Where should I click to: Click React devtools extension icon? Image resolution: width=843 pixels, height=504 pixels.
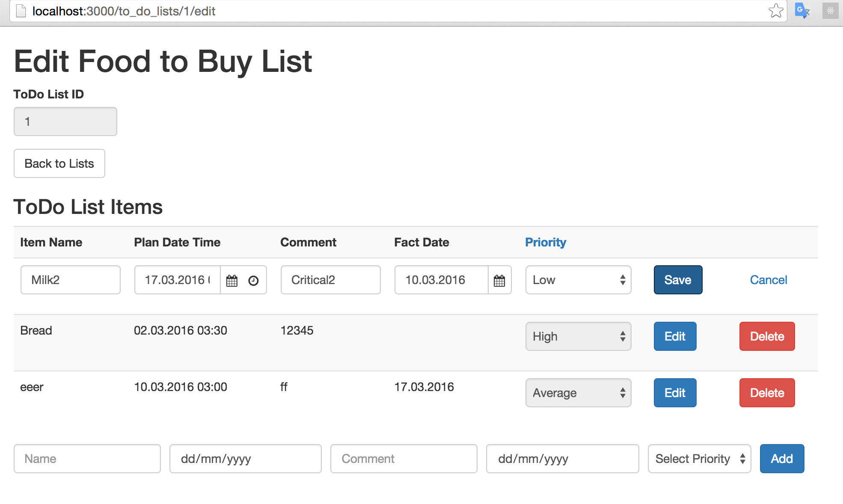[830, 11]
